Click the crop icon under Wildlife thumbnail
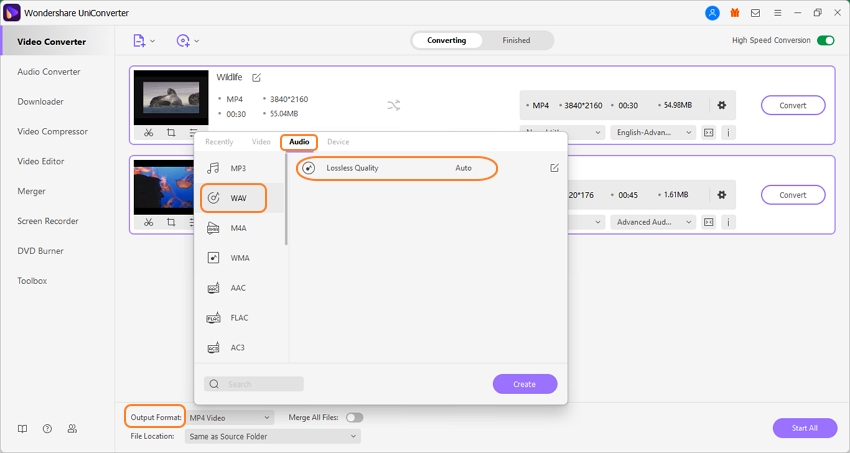Viewport: 850px width, 453px height. 171,133
